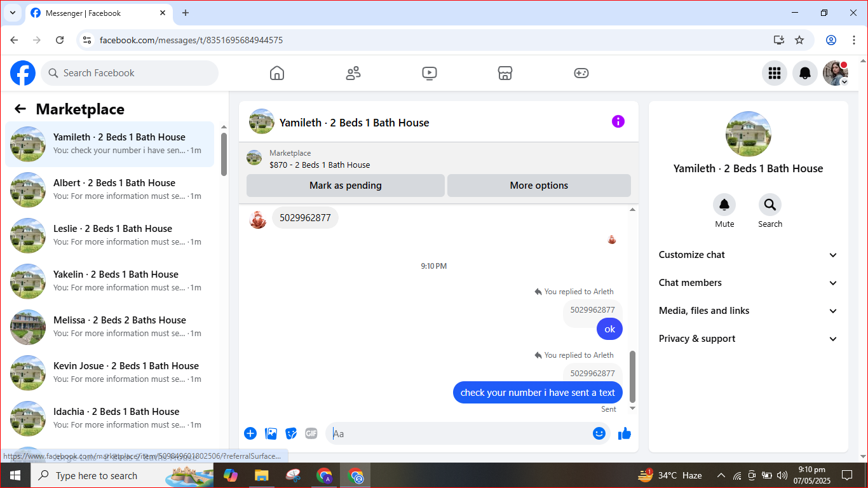Viewport: 868px width, 488px height.
Task: Open Idachia · 2 Beds 1 Bath House chat
Action: (110, 419)
